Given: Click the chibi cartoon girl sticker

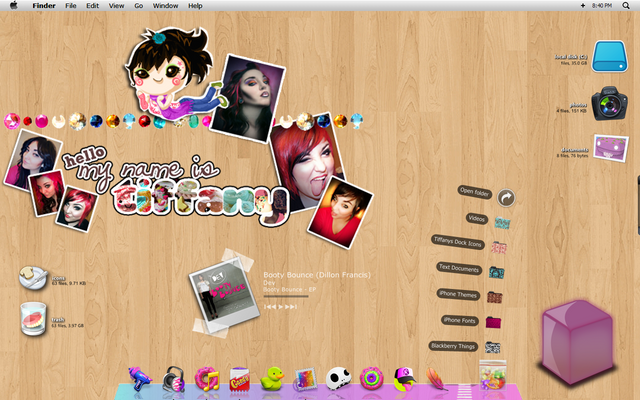Looking at the screenshot, I should click(x=171, y=72).
